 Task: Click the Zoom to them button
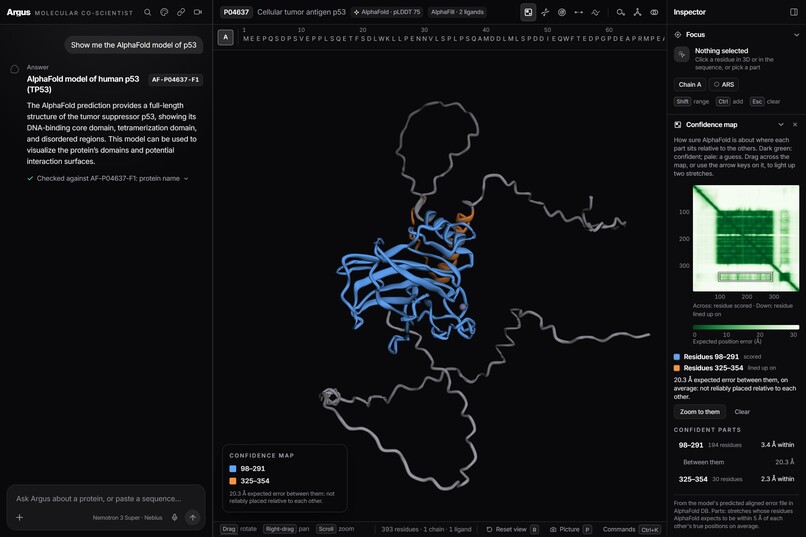point(700,412)
